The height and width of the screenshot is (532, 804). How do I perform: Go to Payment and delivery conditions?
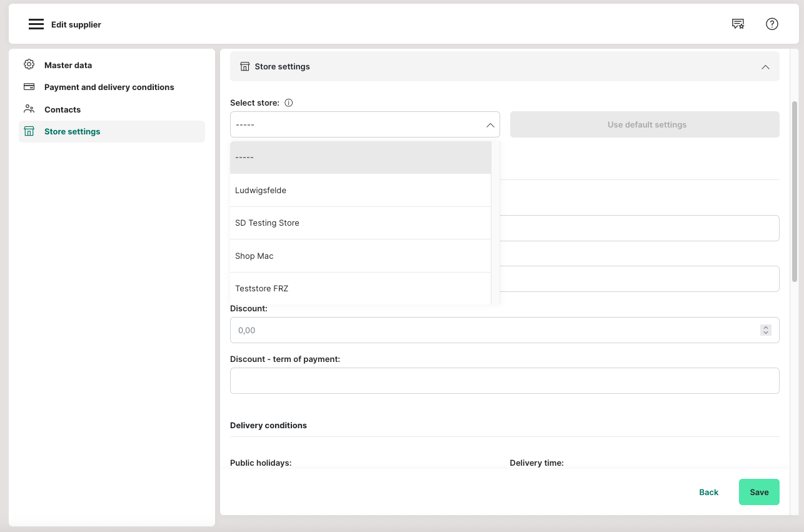point(109,87)
